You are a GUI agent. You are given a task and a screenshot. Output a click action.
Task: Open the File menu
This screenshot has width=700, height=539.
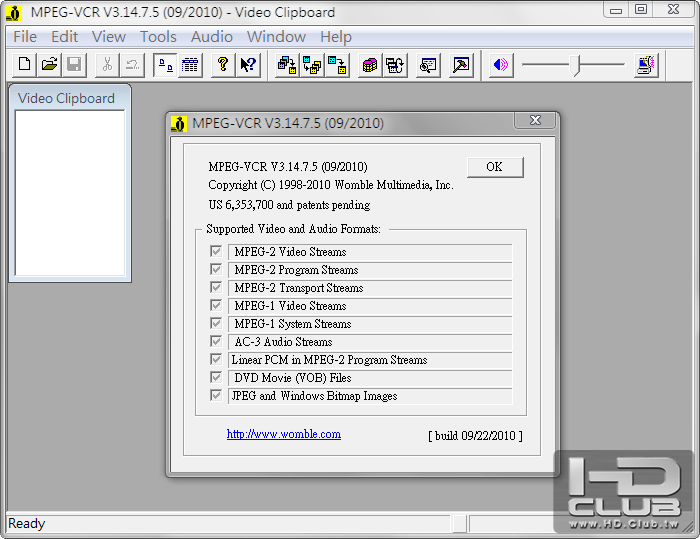25,37
